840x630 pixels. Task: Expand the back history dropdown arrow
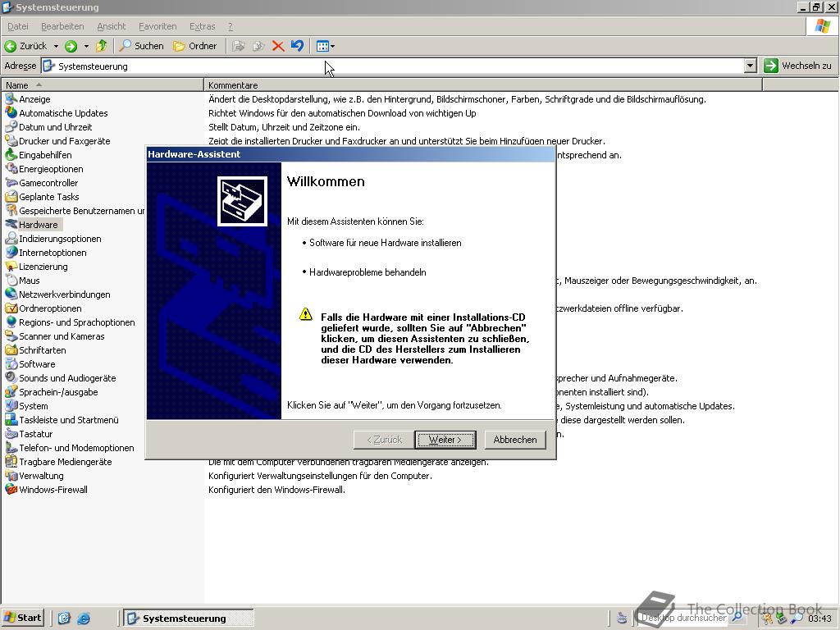56,46
